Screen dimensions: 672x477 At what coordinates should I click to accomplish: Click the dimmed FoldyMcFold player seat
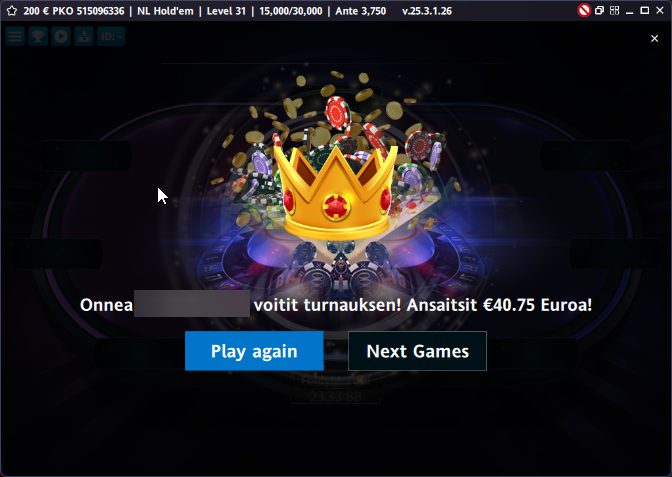pyautogui.click(x=336, y=389)
